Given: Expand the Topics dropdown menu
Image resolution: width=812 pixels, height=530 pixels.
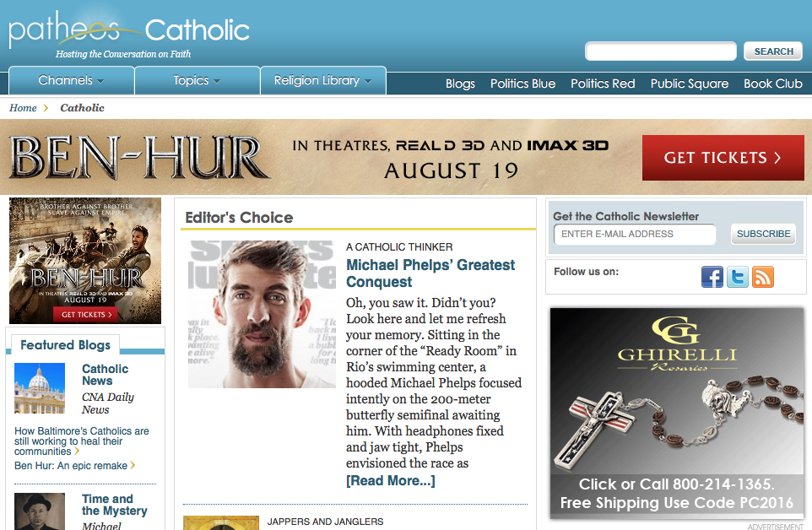Looking at the screenshot, I should click(x=197, y=80).
